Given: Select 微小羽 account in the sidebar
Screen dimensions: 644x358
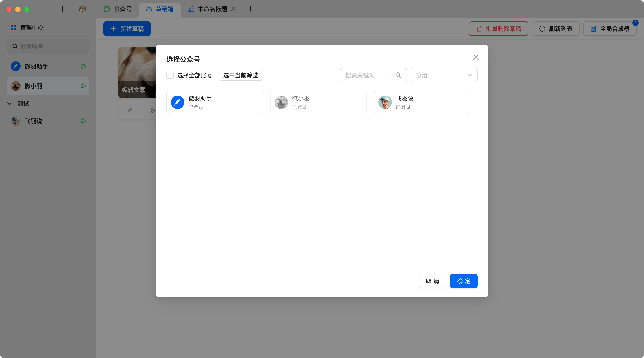Looking at the screenshot, I should click(x=48, y=86).
